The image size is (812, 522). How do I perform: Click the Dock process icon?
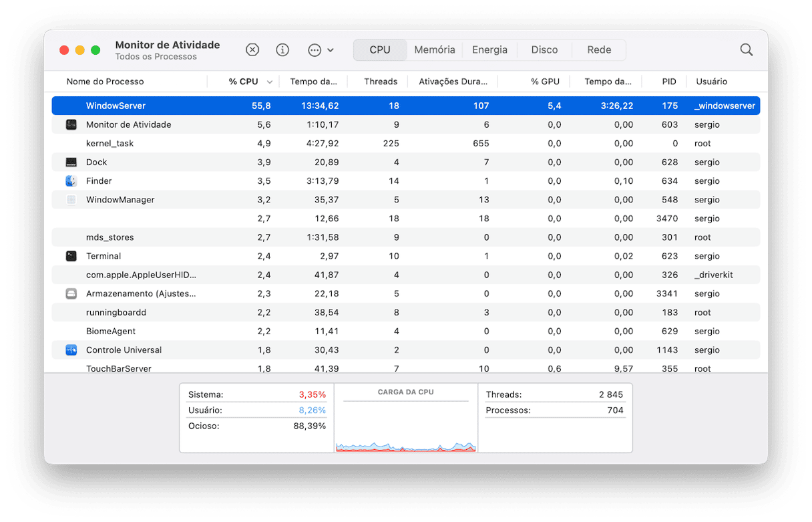point(71,162)
